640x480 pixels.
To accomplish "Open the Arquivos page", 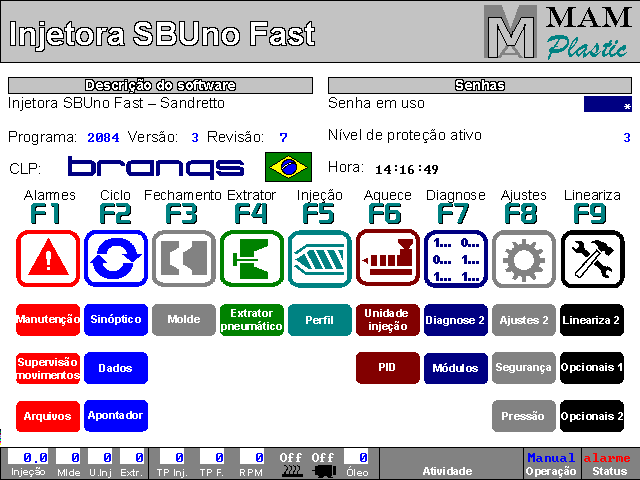I will 48,416.
